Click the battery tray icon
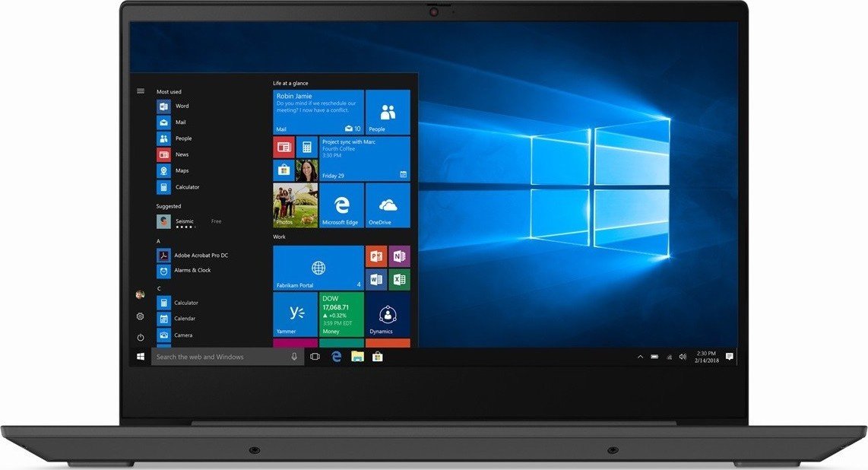This screenshot has height=470, width=868. (655, 357)
